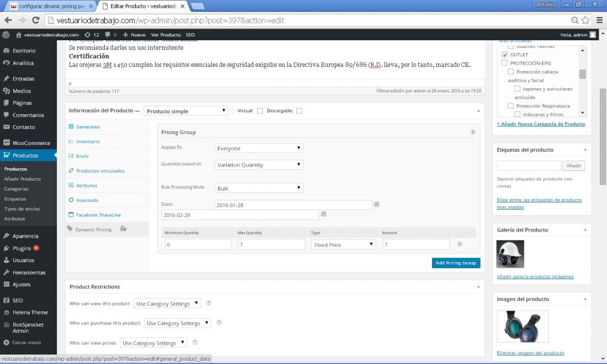Click help icon beside who can purchase
Screen dimensions: 607x364
(219, 322)
